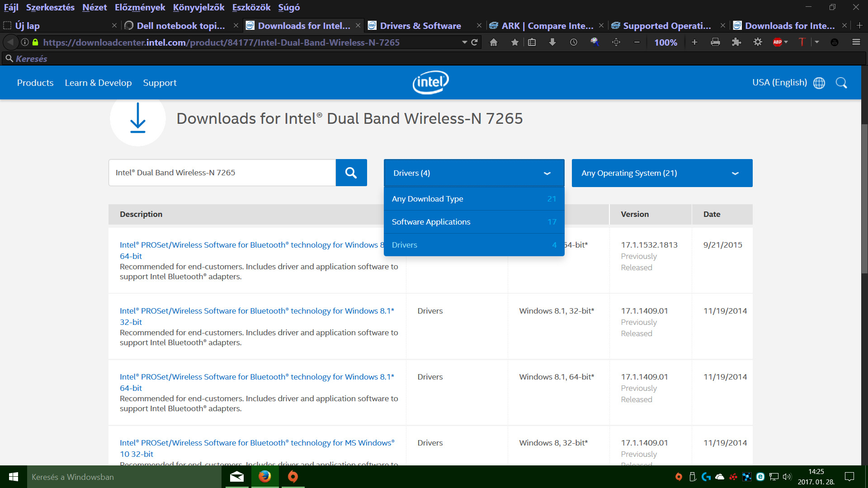
Task: Switch to the Új lap tab
Action: point(27,26)
